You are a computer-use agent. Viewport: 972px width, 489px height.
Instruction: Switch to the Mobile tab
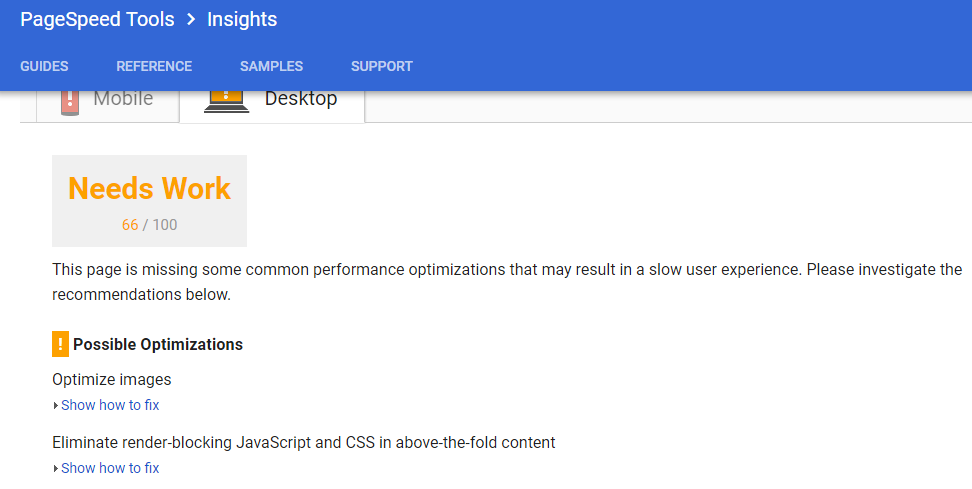108,106
